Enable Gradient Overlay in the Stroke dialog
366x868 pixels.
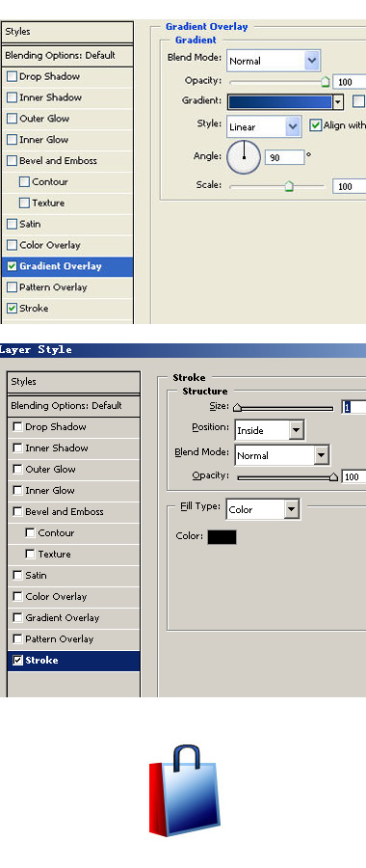click(17, 617)
